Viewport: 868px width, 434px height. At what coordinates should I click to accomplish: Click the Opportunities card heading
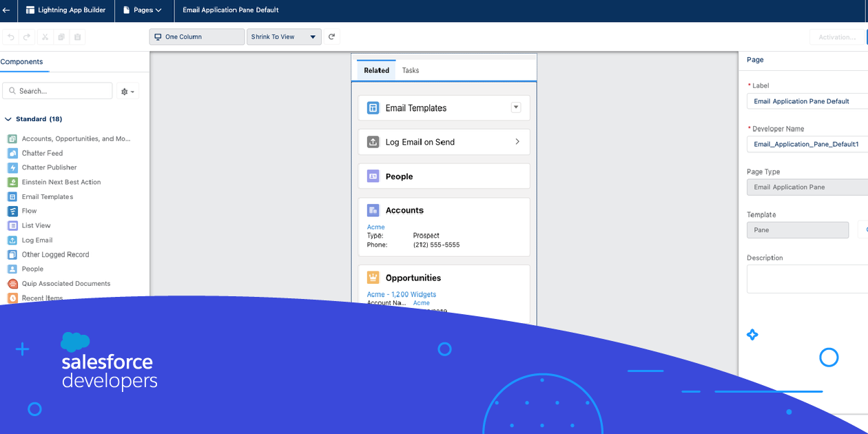point(413,278)
